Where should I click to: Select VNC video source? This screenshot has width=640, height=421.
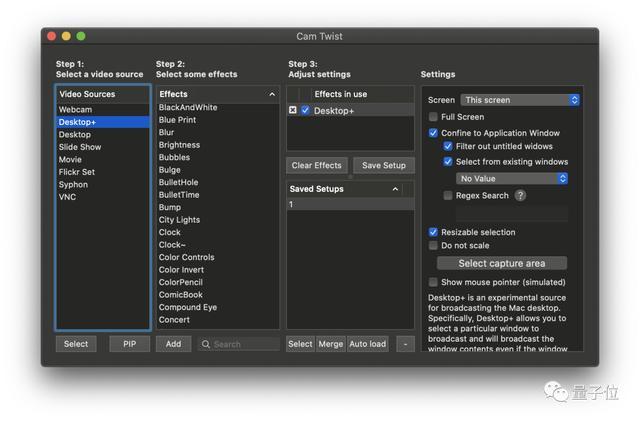pyautogui.click(x=103, y=197)
